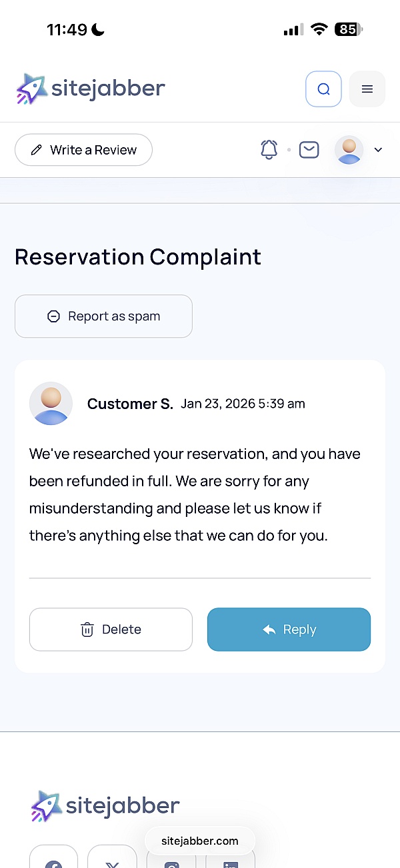
Task: Open the X (Twitter) social link
Action: pos(112,859)
